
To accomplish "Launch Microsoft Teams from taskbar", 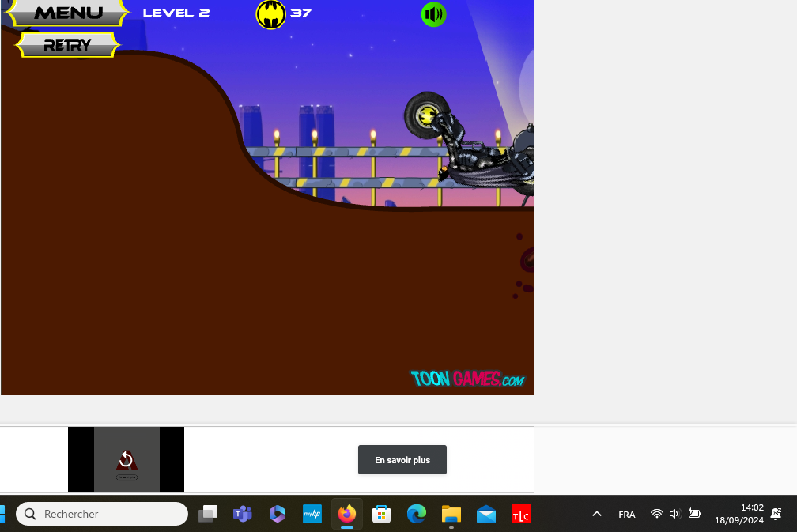I will pos(242,514).
